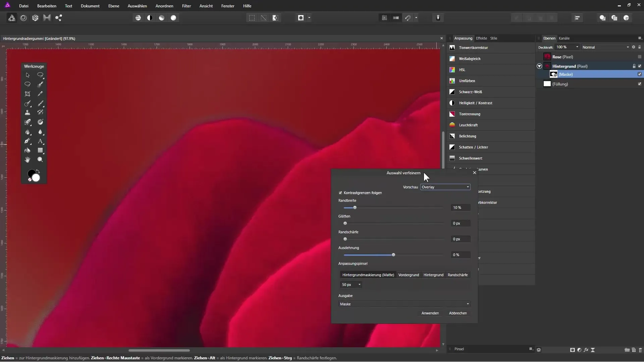The image size is (644, 362).
Task: Switch to the Effekte tab
Action: 481,38
